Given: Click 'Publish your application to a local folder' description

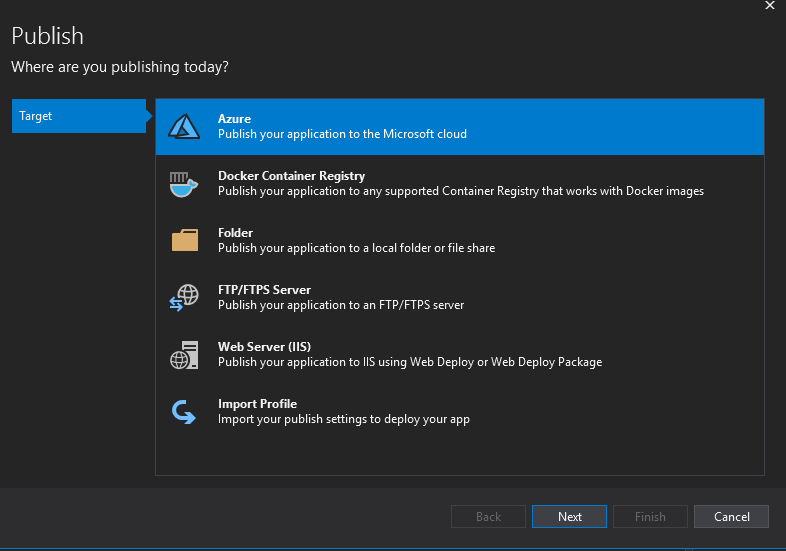Looking at the screenshot, I should [356, 248].
